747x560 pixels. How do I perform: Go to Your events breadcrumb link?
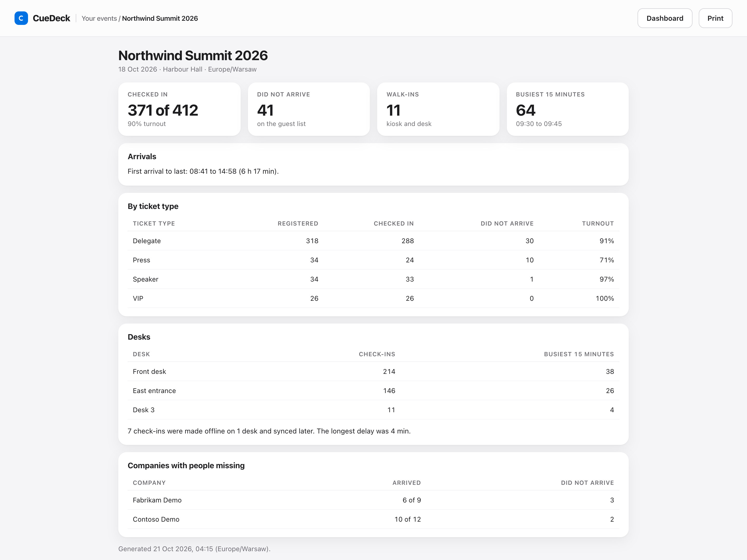click(99, 19)
